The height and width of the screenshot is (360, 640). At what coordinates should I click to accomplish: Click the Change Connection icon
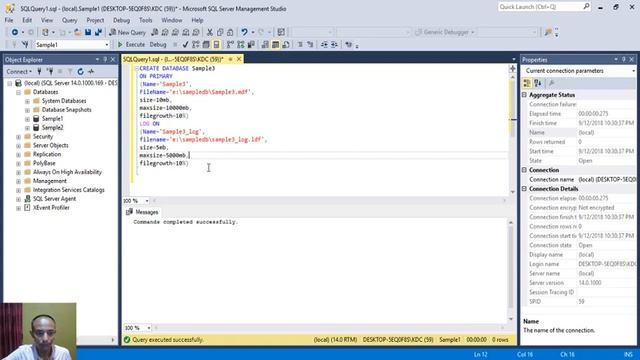pos(25,44)
